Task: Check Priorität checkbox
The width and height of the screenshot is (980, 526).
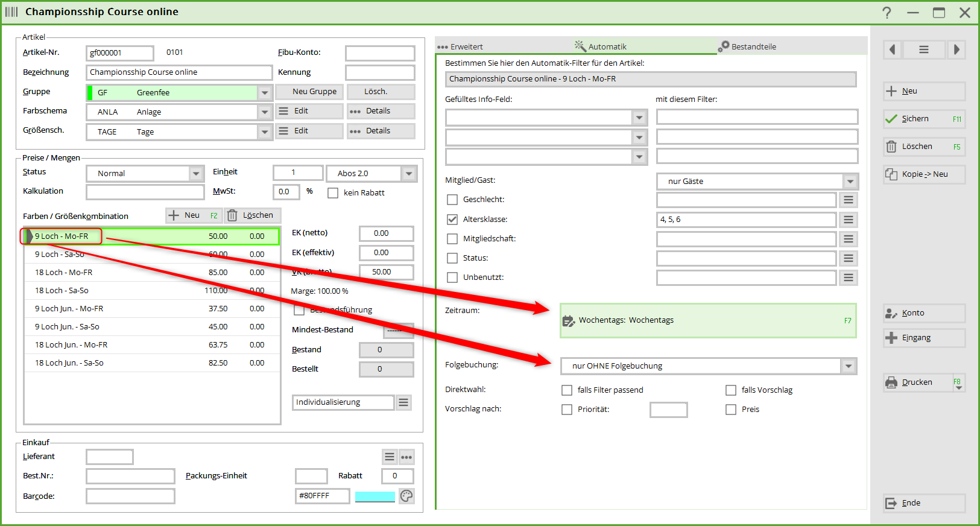Action: [567, 410]
